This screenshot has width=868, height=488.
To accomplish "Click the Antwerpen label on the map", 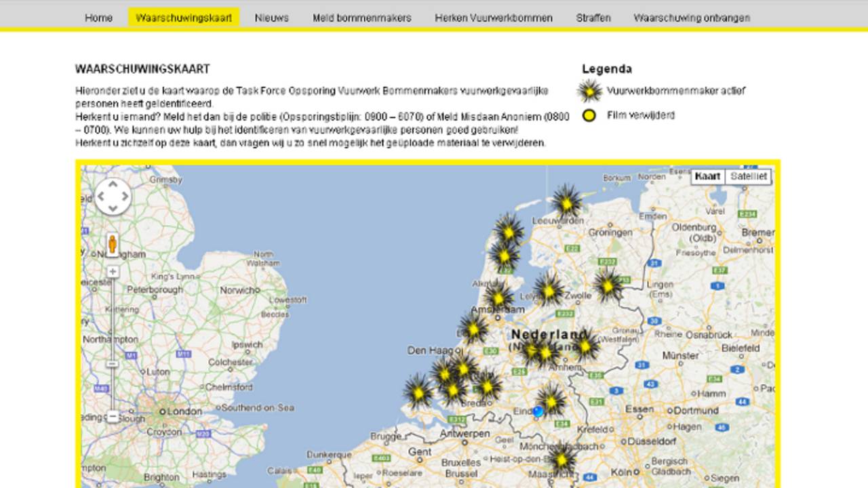I will coord(465,433).
